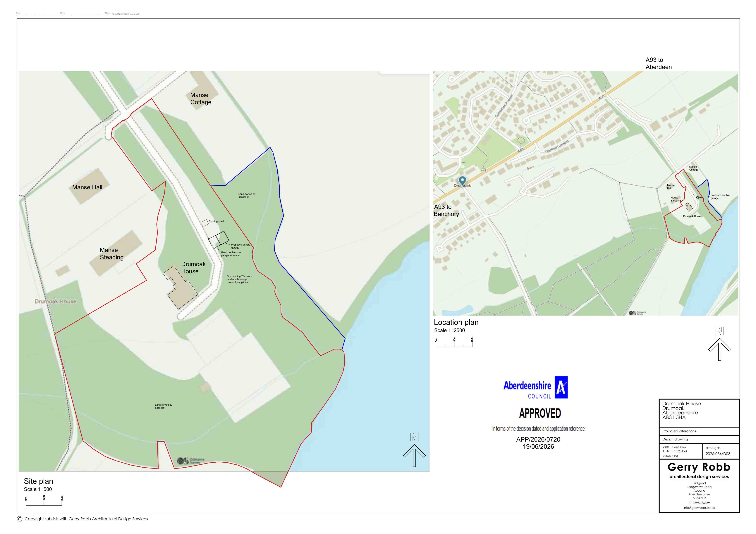756x534 pixels.
Task: Click the site plan 0m–20m scale bar
Action: 44,500
